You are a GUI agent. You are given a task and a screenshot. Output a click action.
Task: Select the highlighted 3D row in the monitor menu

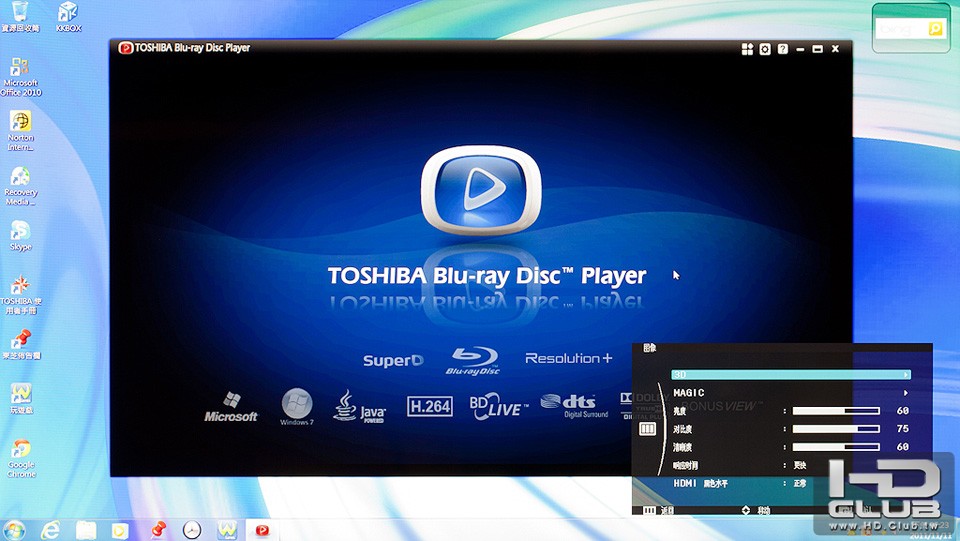[x=791, y=375]
